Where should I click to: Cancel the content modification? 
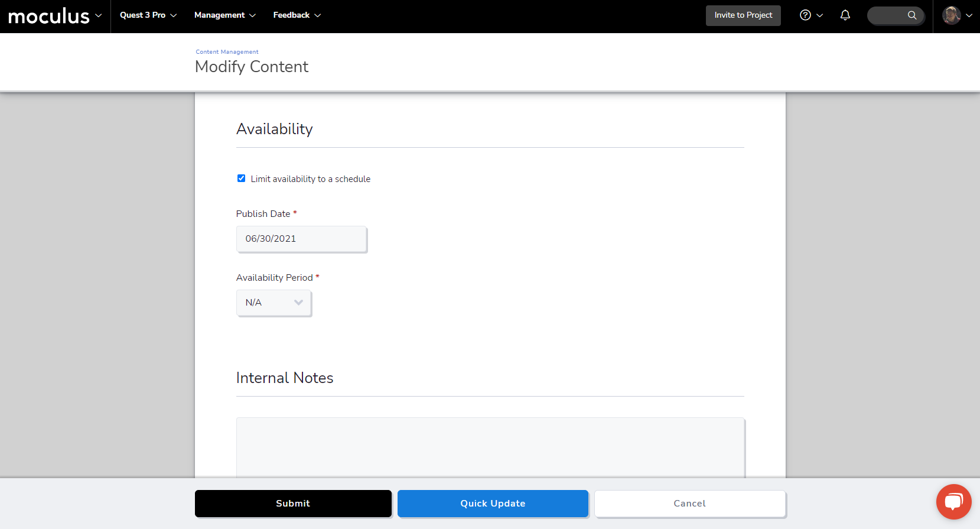point(689,504)
